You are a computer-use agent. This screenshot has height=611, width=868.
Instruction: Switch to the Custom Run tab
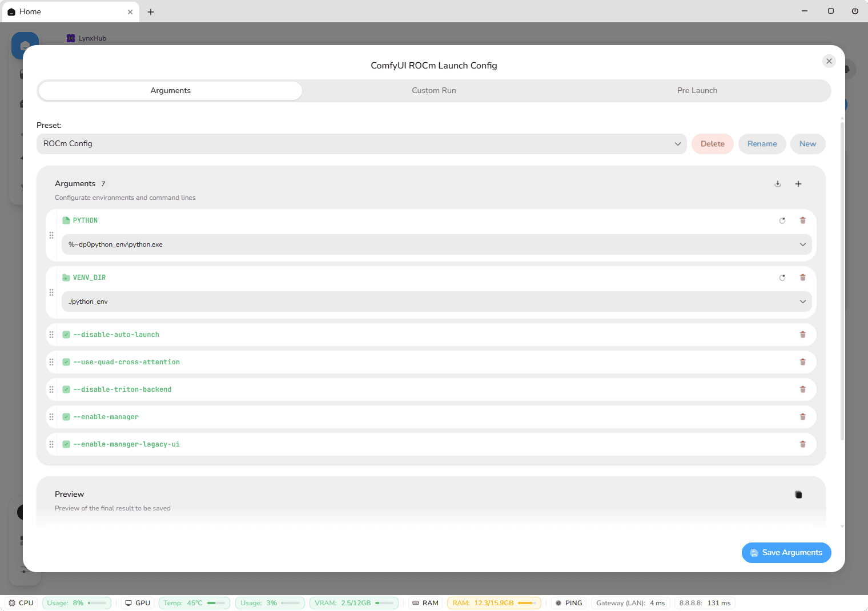click(434, 91)
